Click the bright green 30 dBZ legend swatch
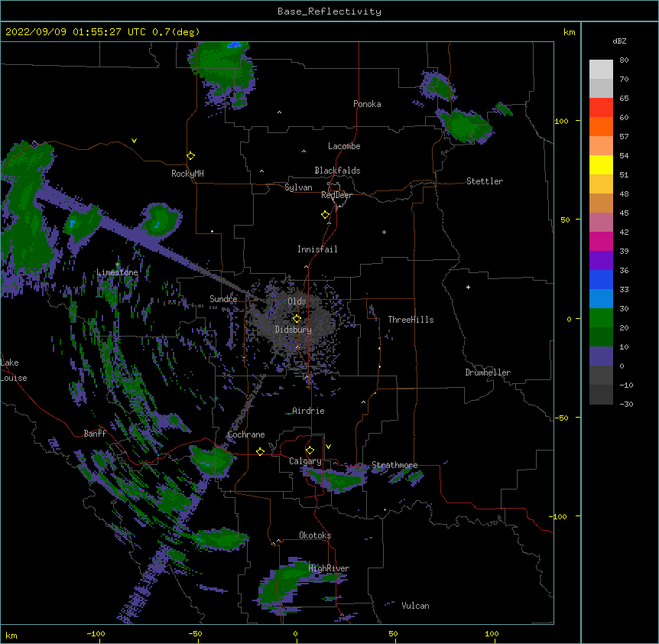 click(601, 318)
